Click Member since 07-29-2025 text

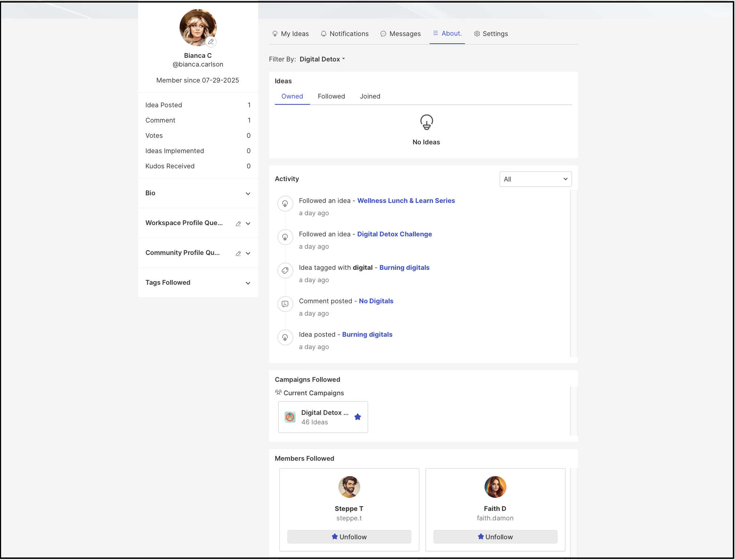[x=198, y=80]
